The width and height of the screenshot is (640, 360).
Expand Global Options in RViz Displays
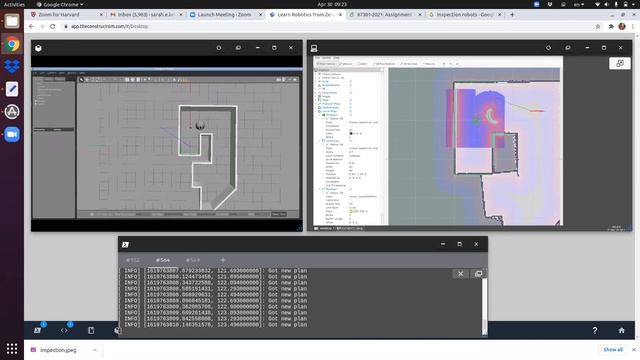click(316, 74)
